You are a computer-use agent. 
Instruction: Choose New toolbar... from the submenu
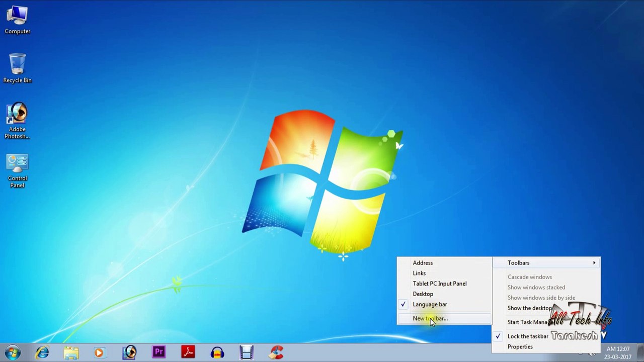444,318
